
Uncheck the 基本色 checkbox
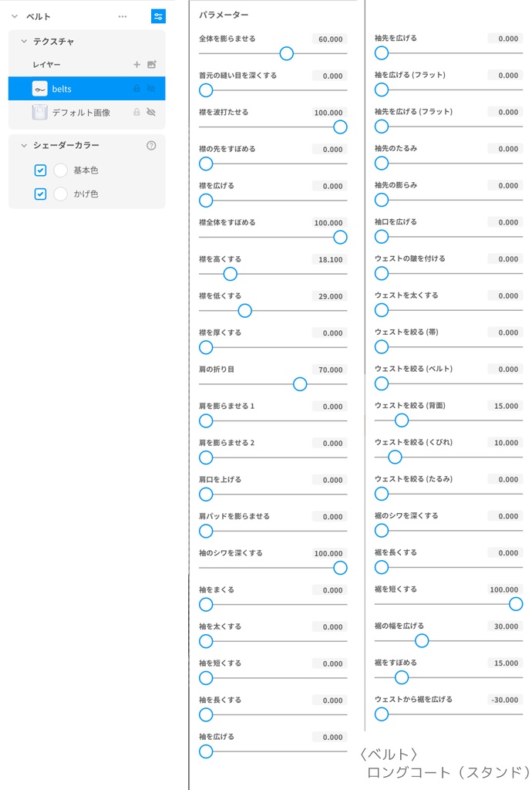point(41,170)
